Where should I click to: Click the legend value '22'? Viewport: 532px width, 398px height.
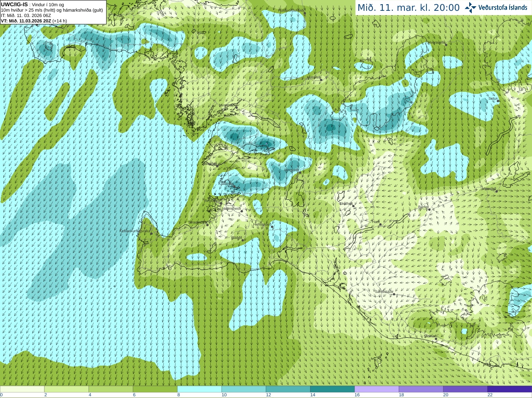(490, 395)
